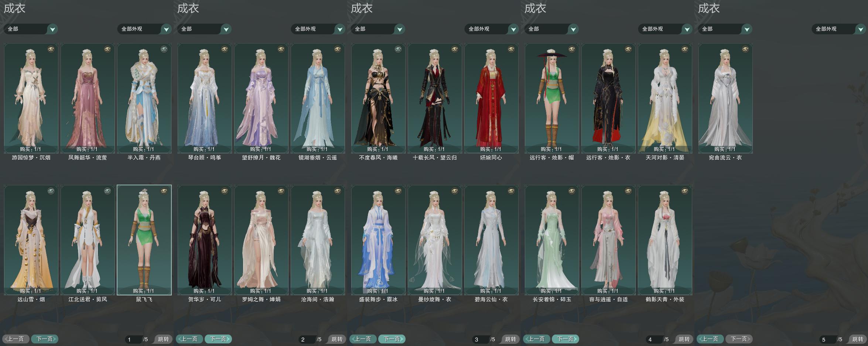Click eye icon on 江北送君·剪风 card
868x346 pixels.
point(107,191)
